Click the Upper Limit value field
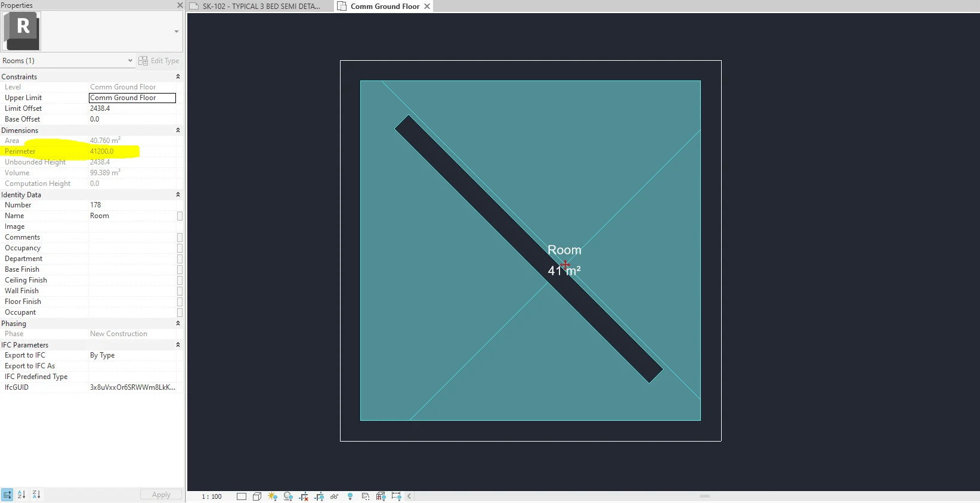 pyautogui.click(x=132, y=98)
